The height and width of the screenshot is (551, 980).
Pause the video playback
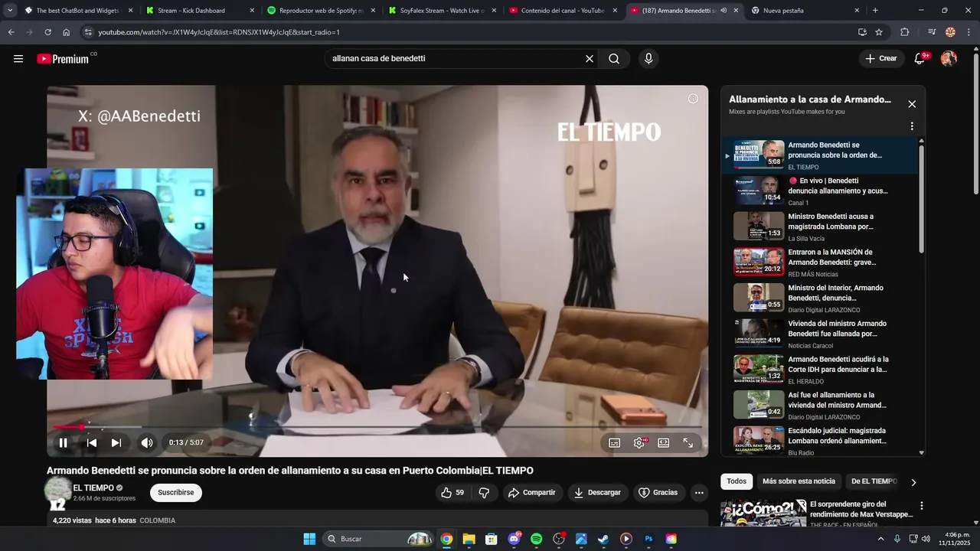(x=64, y=442)
